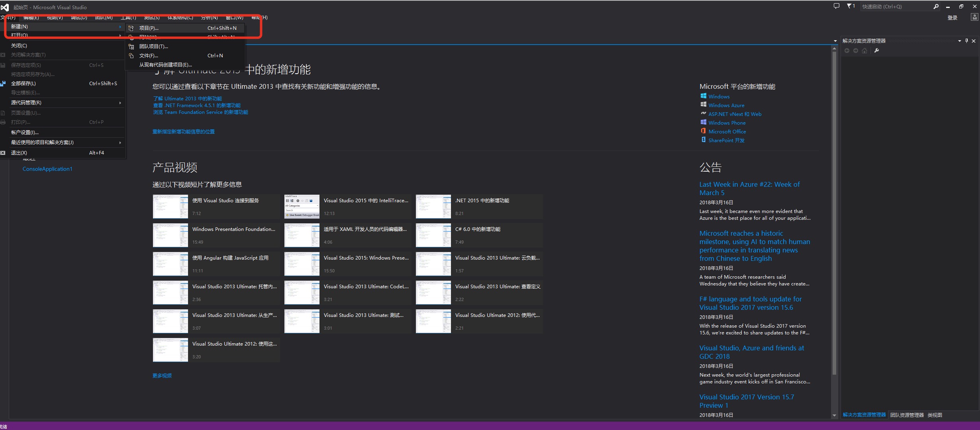
Task: Click 重新指定新增功能信息的位置 link
Action: [184, 131]
